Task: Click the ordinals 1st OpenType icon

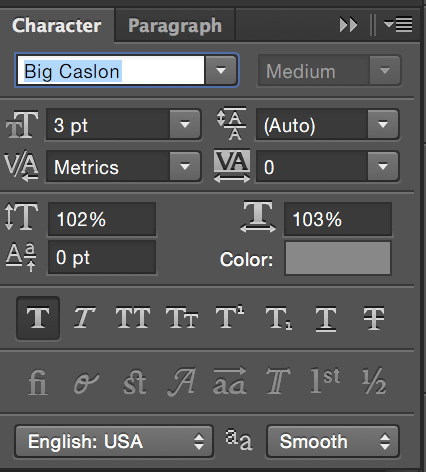Action: coord(325,381)
